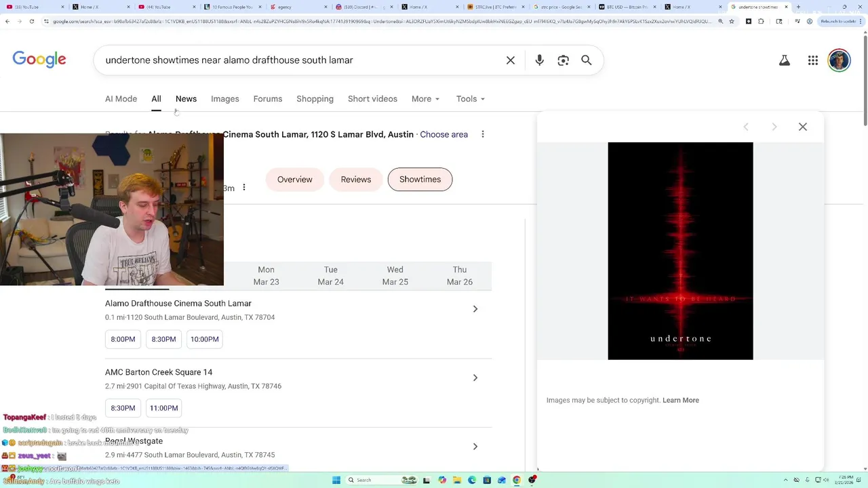Click the Chrome icon in the taskbar
The height and width of the screenshot is (488, 868).
(517, 480)
